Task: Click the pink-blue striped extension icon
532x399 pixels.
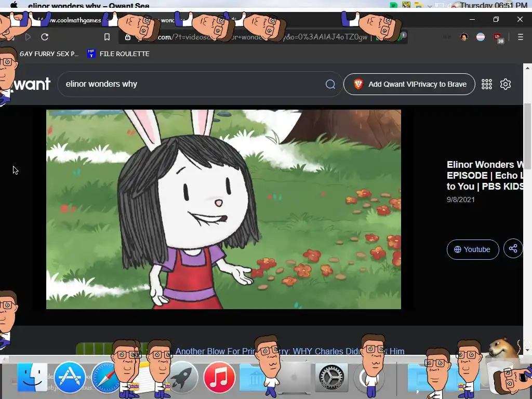Action: (481, 37)
